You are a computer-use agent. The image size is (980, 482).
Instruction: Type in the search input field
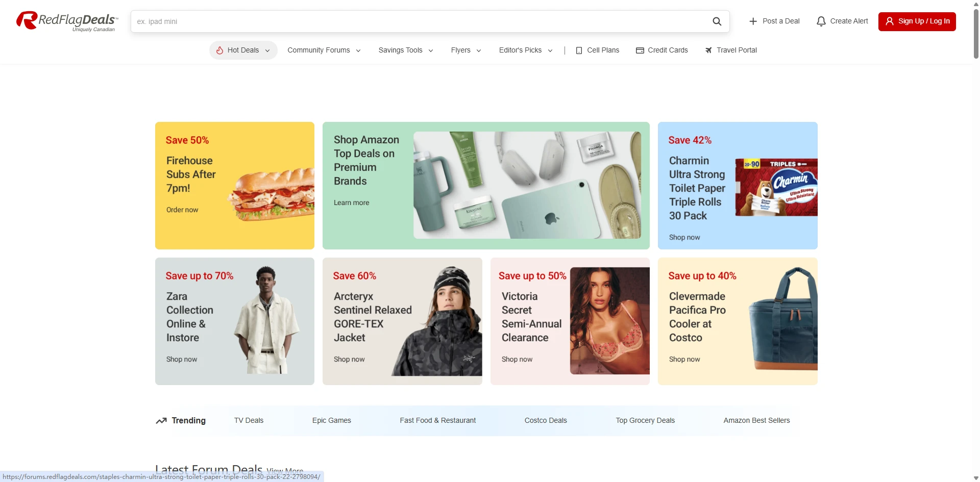coord(419,21)
